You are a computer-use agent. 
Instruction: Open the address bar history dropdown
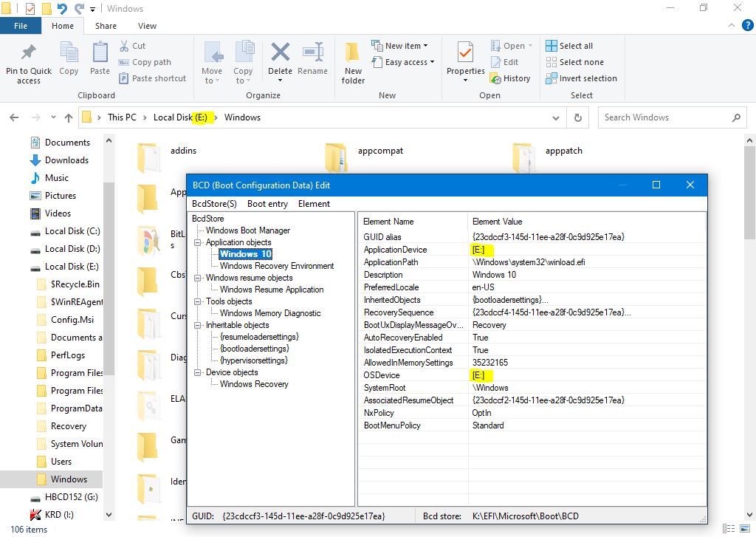[x=556, y=117]
